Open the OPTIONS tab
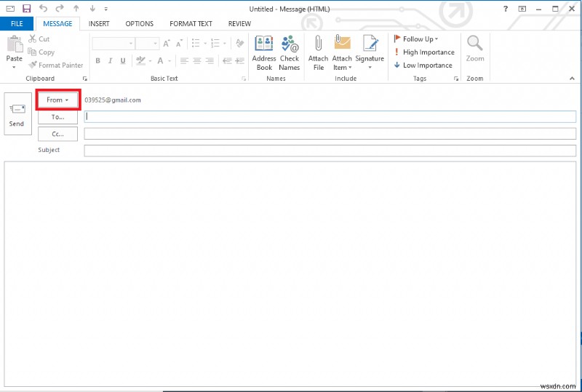Image resolution: width=582 pixels, height=392 pixels. tap(139, 24)
